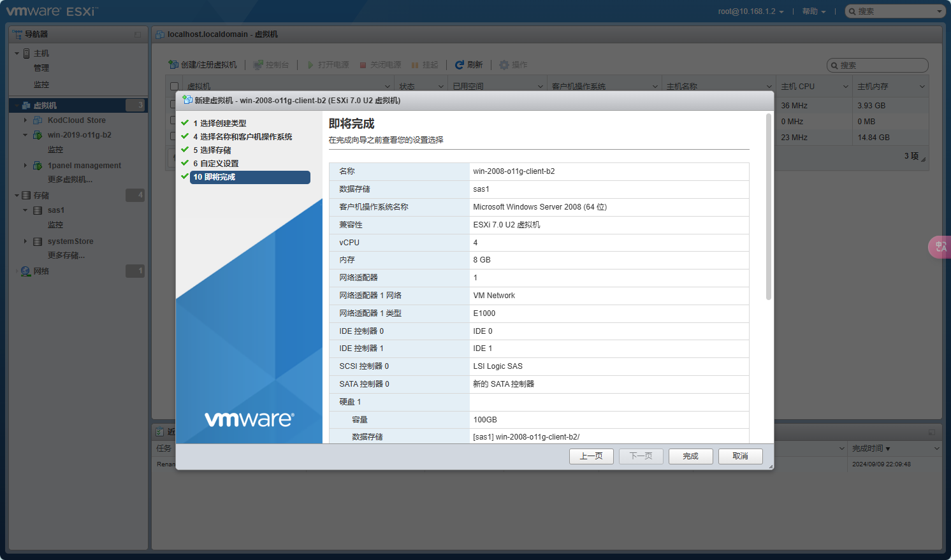951x560 pixels.
Task: Click the sas1 datastore icon
Action: pyautogui.click(x=38, y=210)
